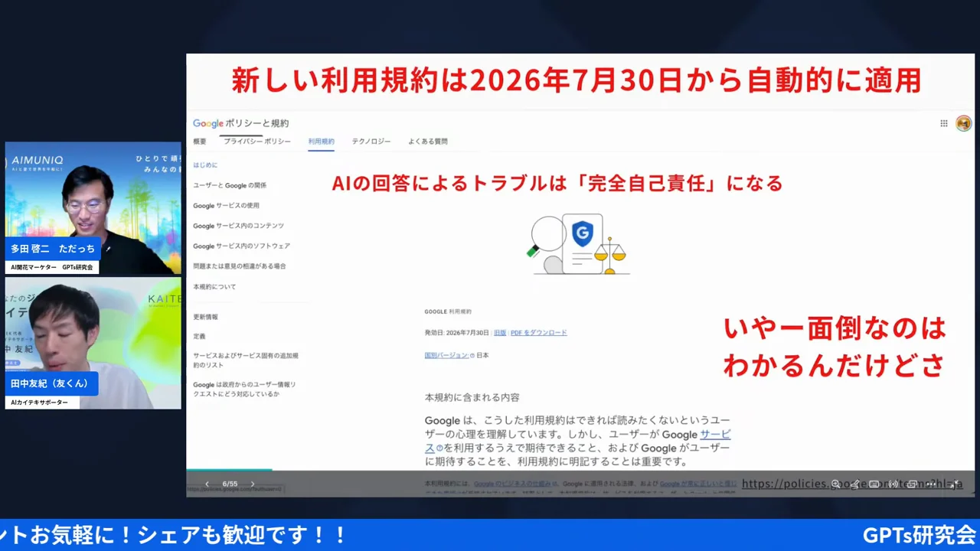Open the 概要 tab
This screenshot has height=551, width=980.
tap(200, 142)
